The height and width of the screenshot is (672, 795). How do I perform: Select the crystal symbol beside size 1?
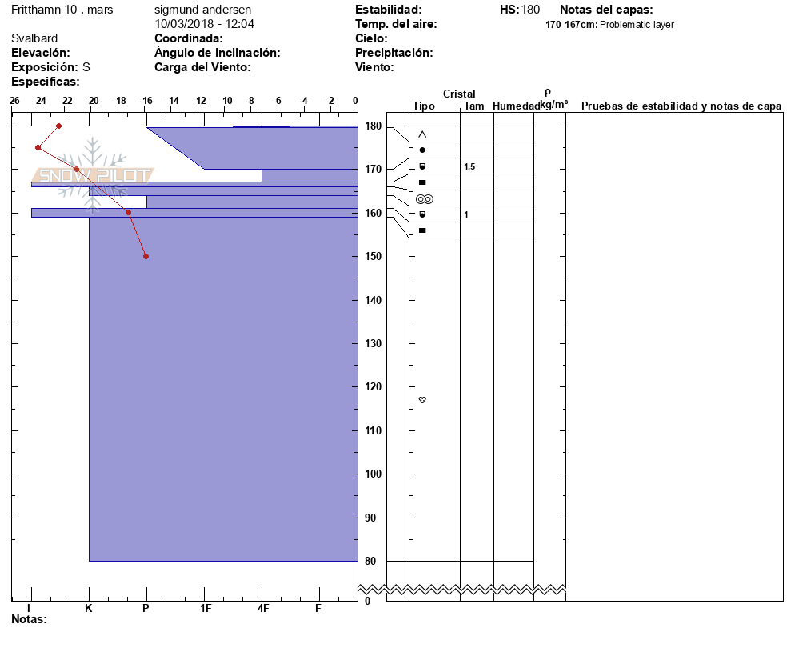tap(422, 214)
